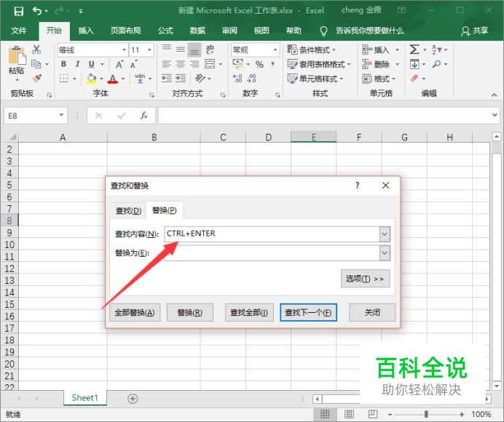Click the Sort and Filter icon

pyautogui.click(x=436, y=49)
